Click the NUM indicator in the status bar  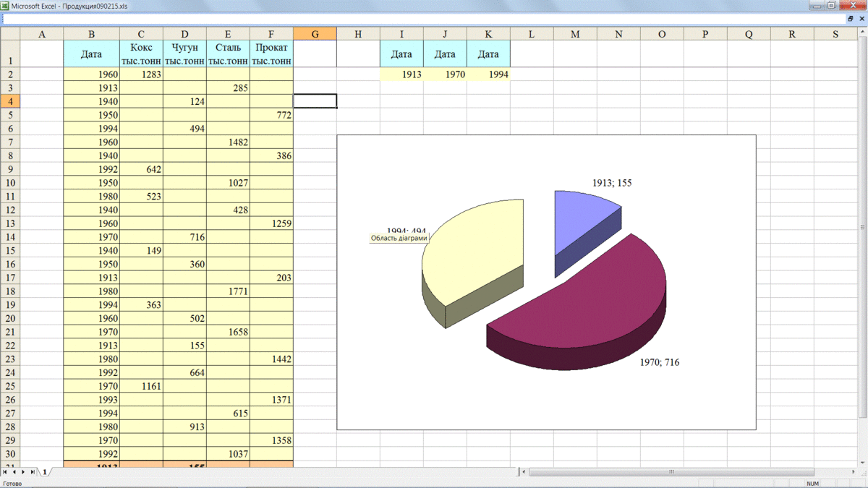click(x=812, y=483)
